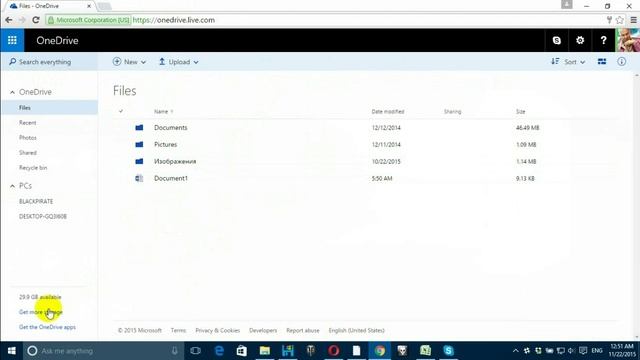Open Skype chat icon in header
Image resolution: width=640 pixels, height=360 pixels.
(556, 40)
